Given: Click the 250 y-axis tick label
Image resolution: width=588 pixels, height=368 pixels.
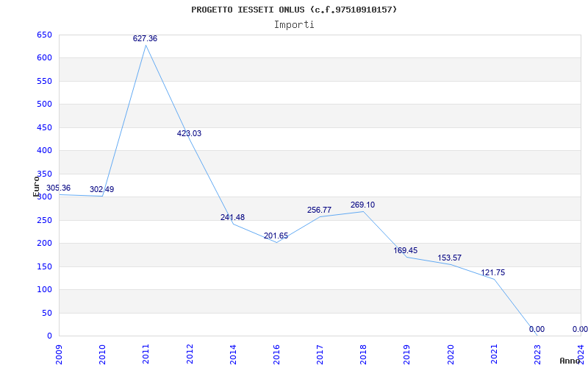Looking at the screenshot, I should click(x=44, y=220).
